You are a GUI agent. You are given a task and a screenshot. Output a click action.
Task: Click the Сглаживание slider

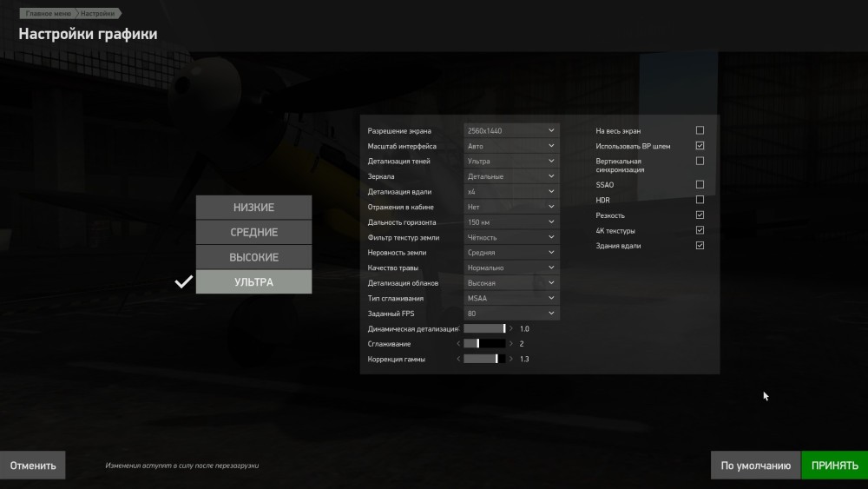[484, 344]
